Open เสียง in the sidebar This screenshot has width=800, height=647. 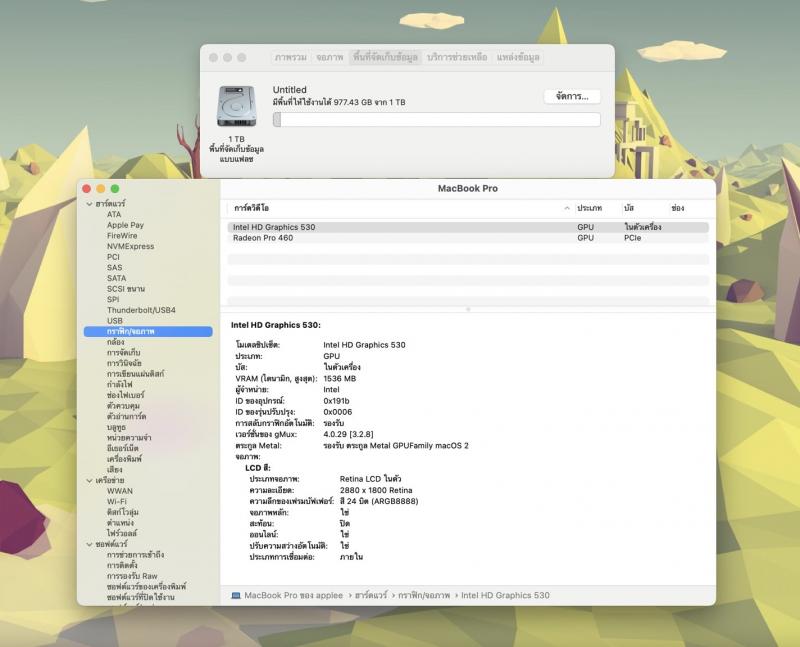point(115,469)
